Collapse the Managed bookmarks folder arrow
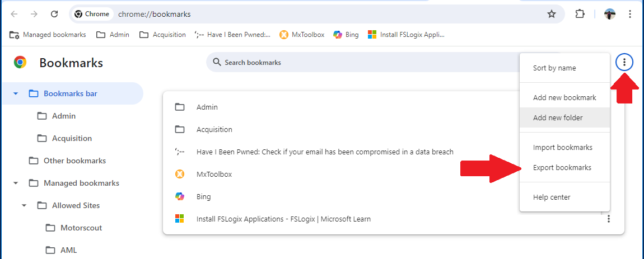 pos(16,183)
